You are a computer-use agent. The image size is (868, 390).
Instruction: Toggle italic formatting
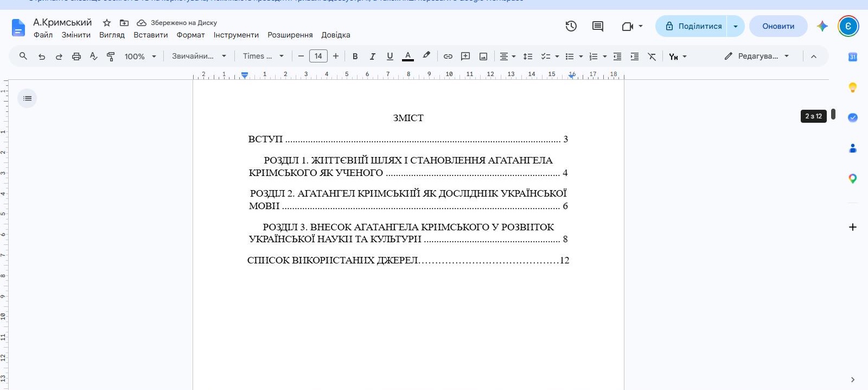click(373, 56)
